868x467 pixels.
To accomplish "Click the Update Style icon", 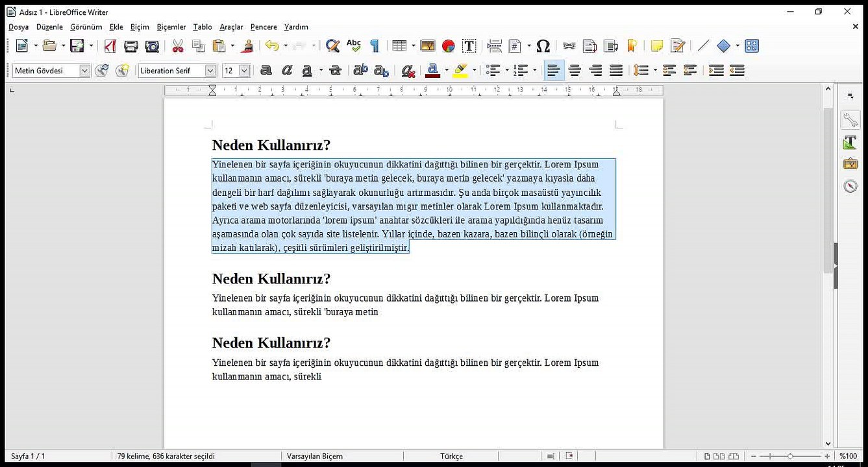I will click(102, 70).
